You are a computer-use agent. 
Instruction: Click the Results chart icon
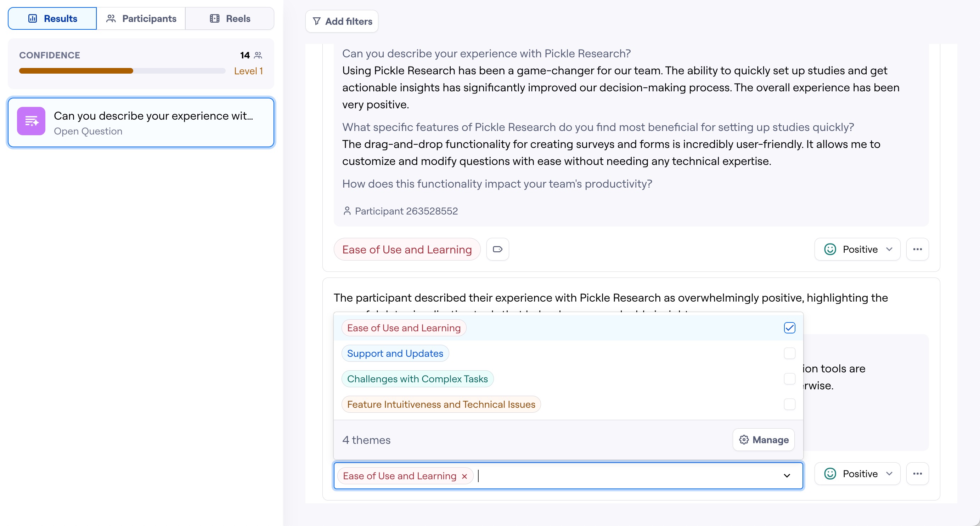tap(33, 19)
